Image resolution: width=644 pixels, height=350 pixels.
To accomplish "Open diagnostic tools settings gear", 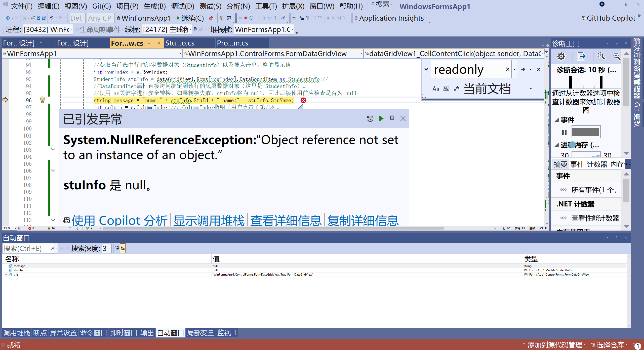I will 561,56.
